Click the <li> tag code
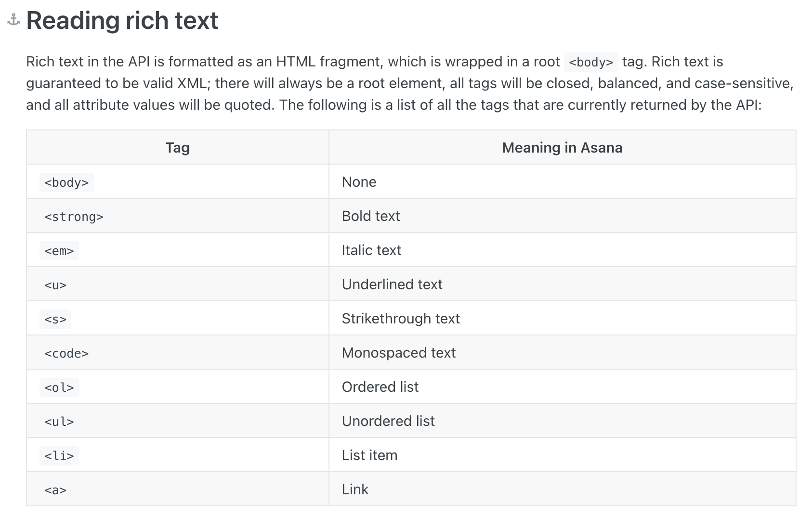Screen dimensions: 812x515 [59, 456]
